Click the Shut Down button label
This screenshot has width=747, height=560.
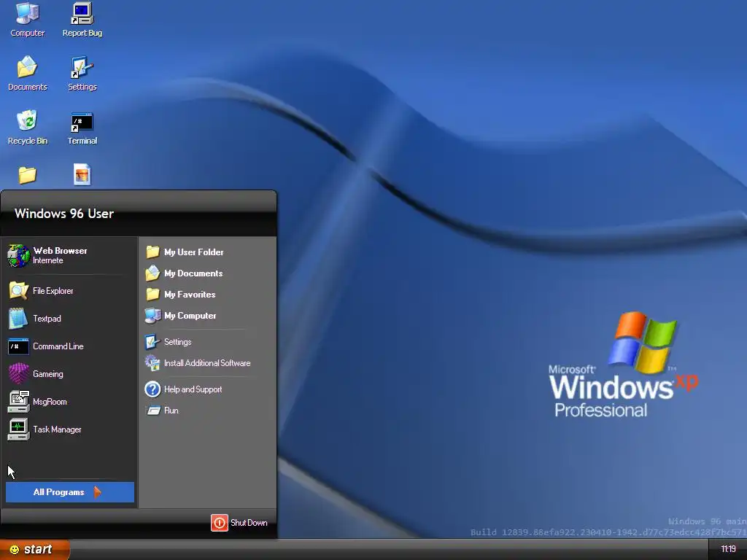(249, 523)
